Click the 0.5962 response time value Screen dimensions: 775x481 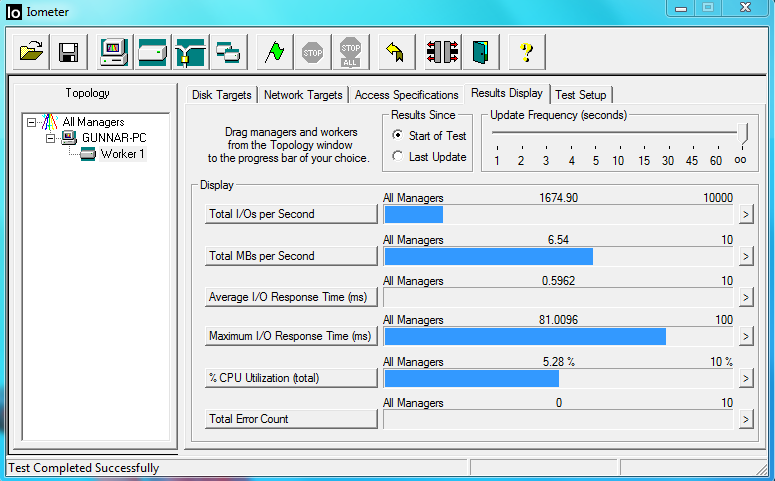coord(559,281)
